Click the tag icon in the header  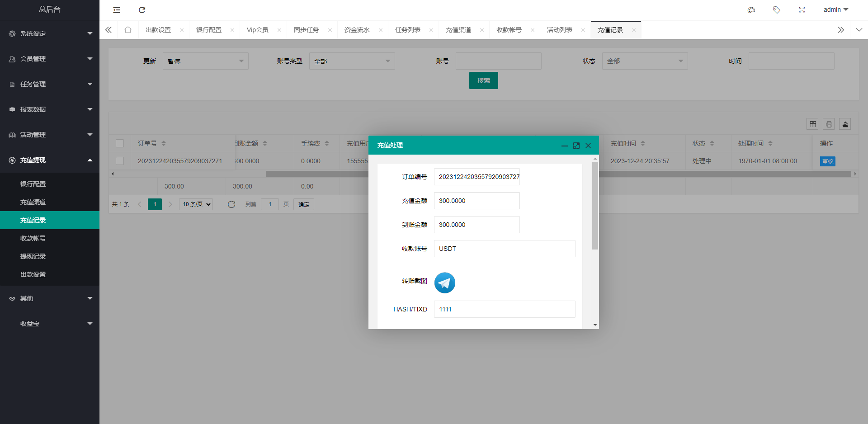click(x=777, y=10)
